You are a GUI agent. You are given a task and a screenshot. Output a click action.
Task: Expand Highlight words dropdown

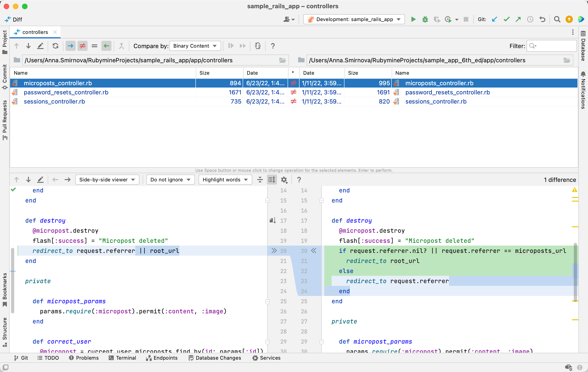(x=225, y=180)
